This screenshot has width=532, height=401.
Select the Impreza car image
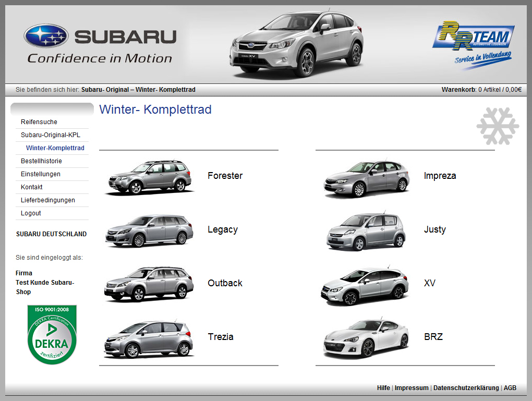[x=367, y=178]
